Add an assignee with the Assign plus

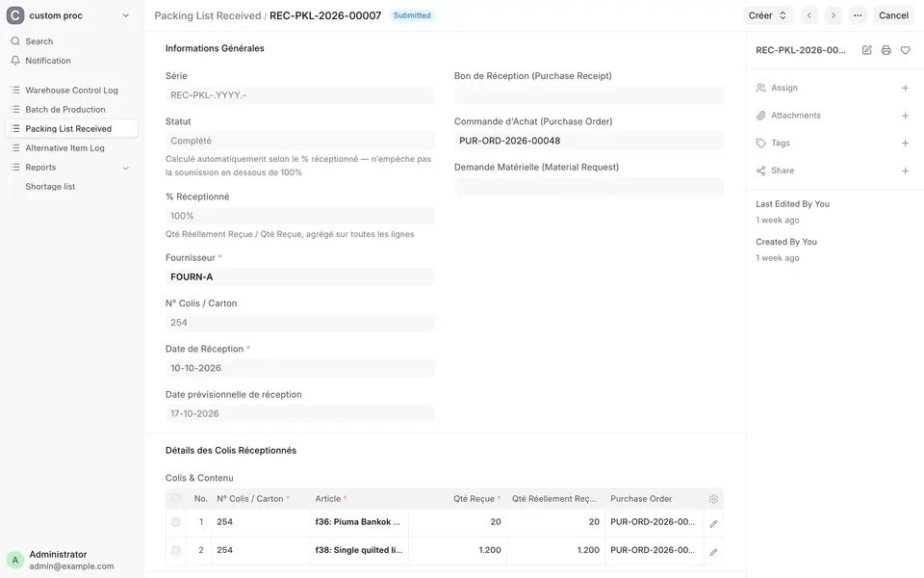point(905,88)
